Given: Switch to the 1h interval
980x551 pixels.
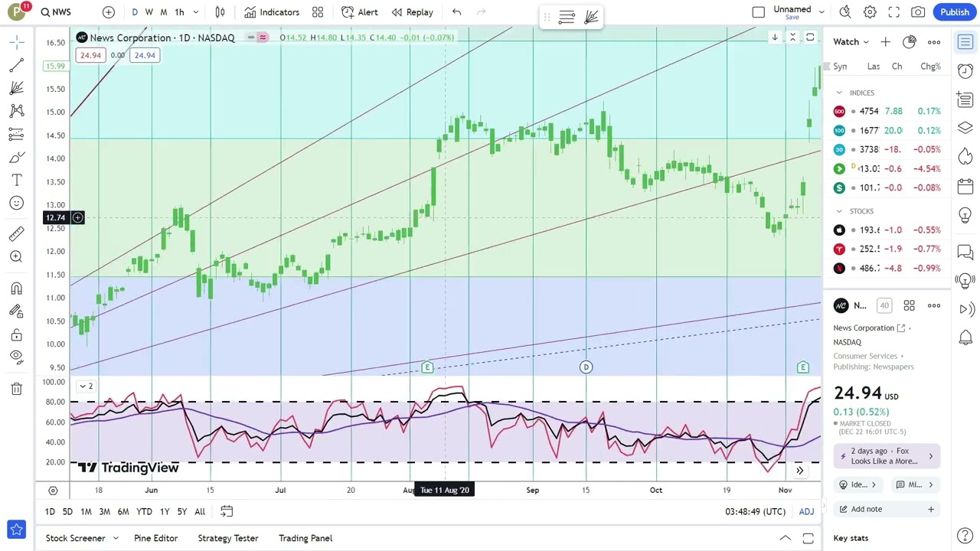Looking at the screenshot, I should pos(179,12).
